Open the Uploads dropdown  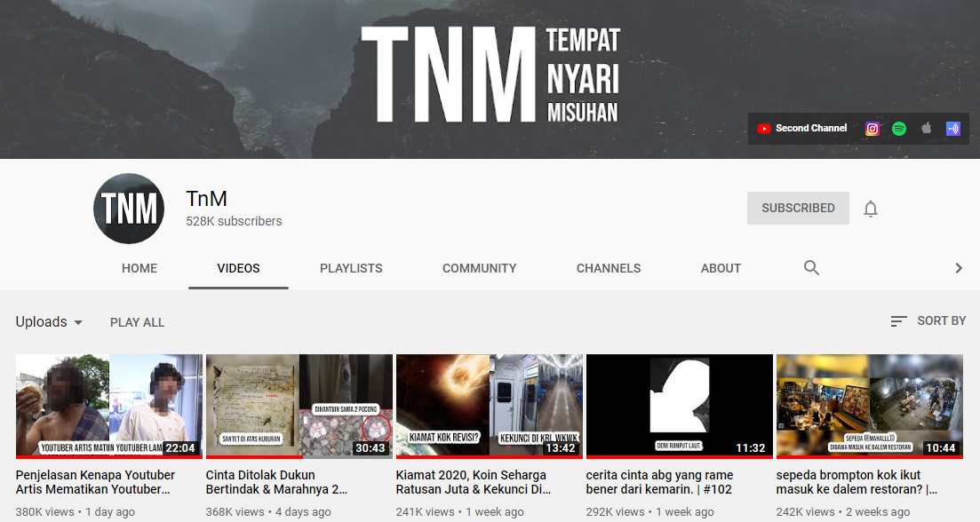click(49, 321)
